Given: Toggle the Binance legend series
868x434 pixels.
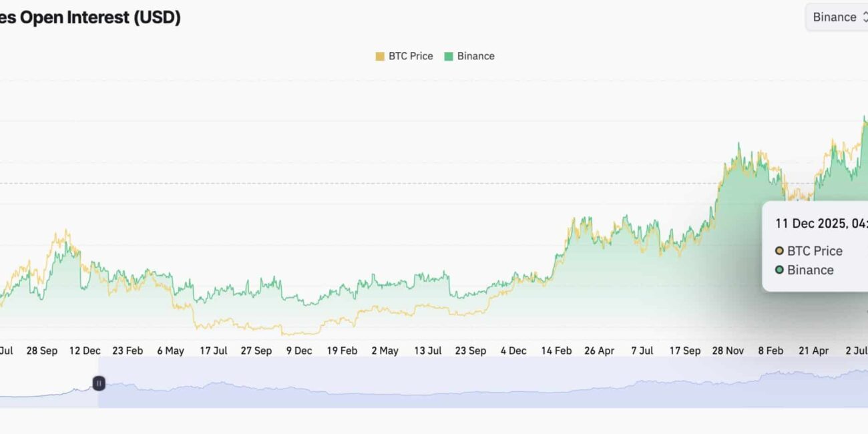Looking at the screenshot, I should [475, 56].
